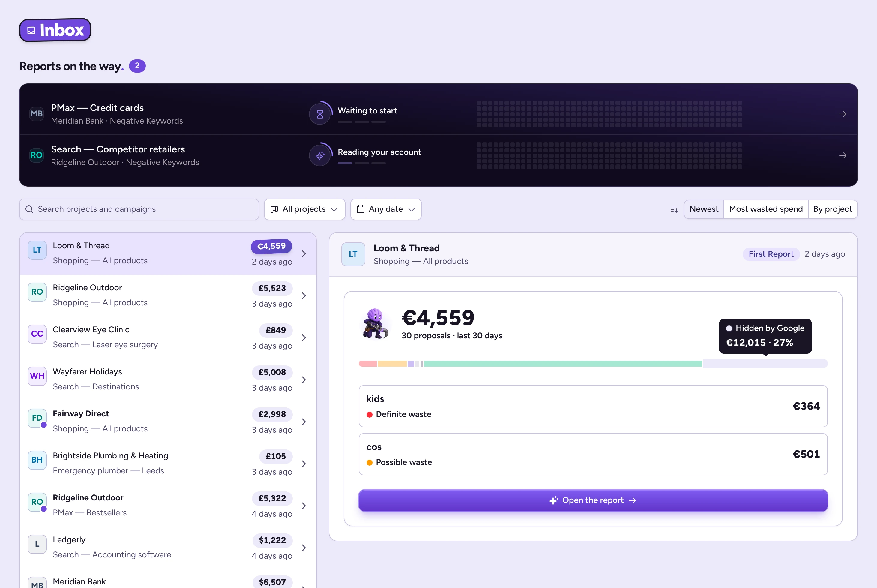Viewport: 877px width, 588px height.
Task: Open the Any date dropdown
Action: [x=386, y=209]
